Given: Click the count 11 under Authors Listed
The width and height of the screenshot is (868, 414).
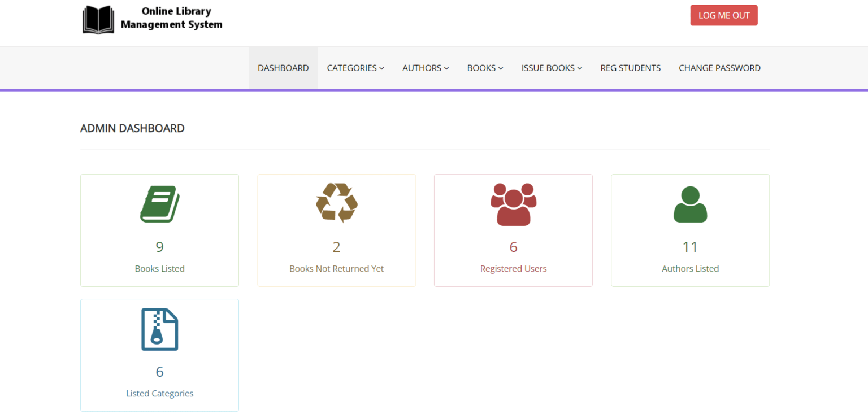Looking at the screenshot, I should 690,247.
